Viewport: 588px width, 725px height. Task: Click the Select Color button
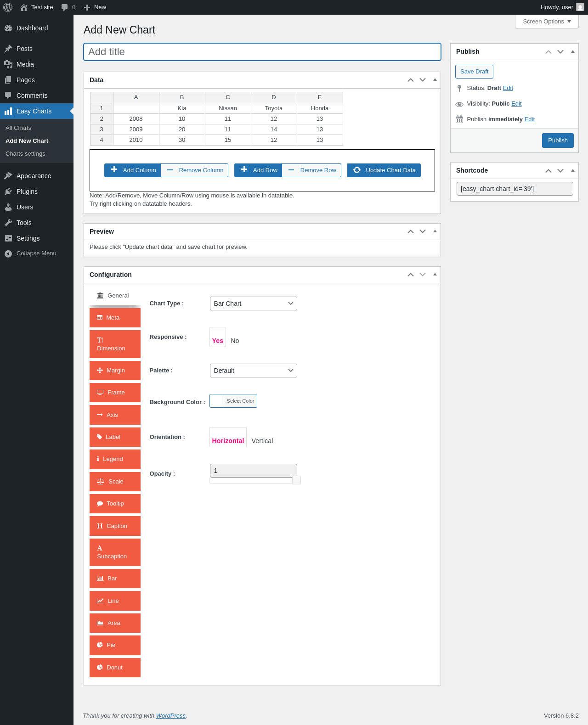tap(240, 401)
